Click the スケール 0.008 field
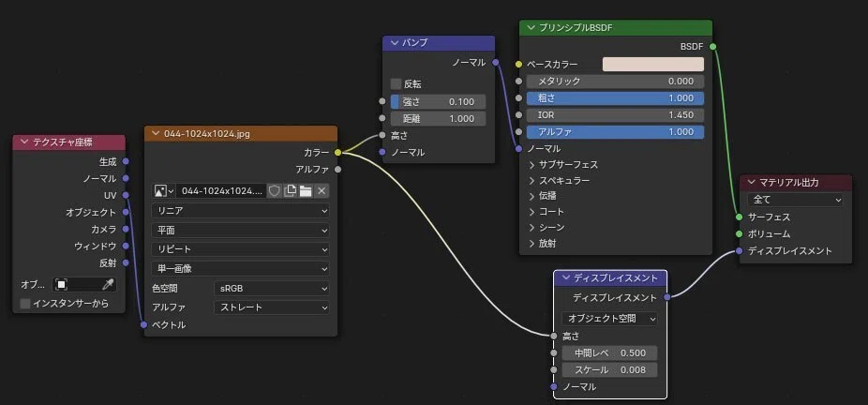This screenshot has width=868, height=405. (609, 370)
